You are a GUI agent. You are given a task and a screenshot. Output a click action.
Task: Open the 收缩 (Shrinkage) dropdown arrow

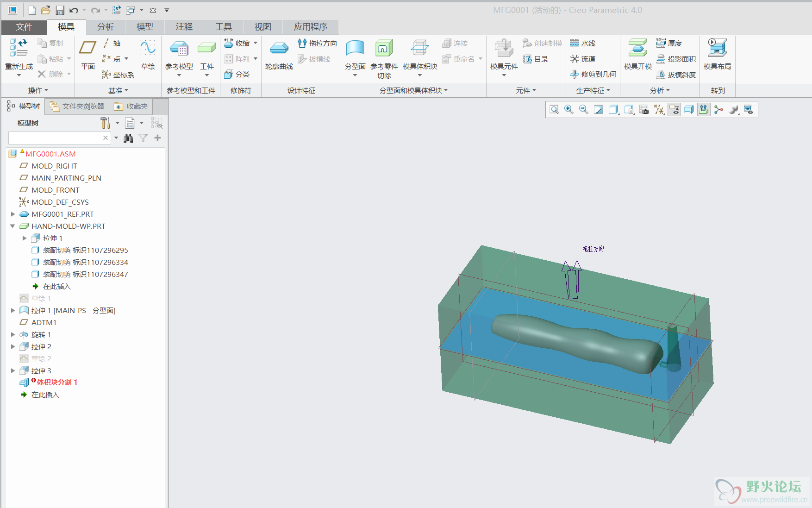pyautogui.click(x=256, y=43)
